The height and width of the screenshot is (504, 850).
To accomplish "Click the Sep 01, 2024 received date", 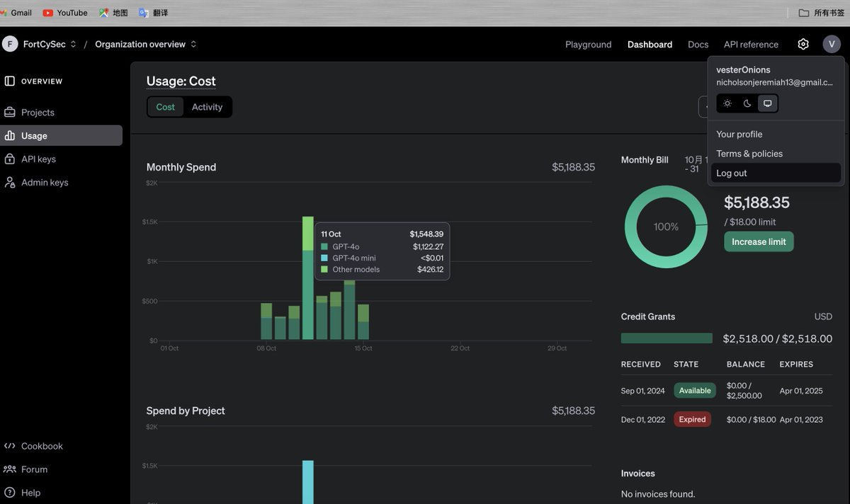I will click(643, 391).
